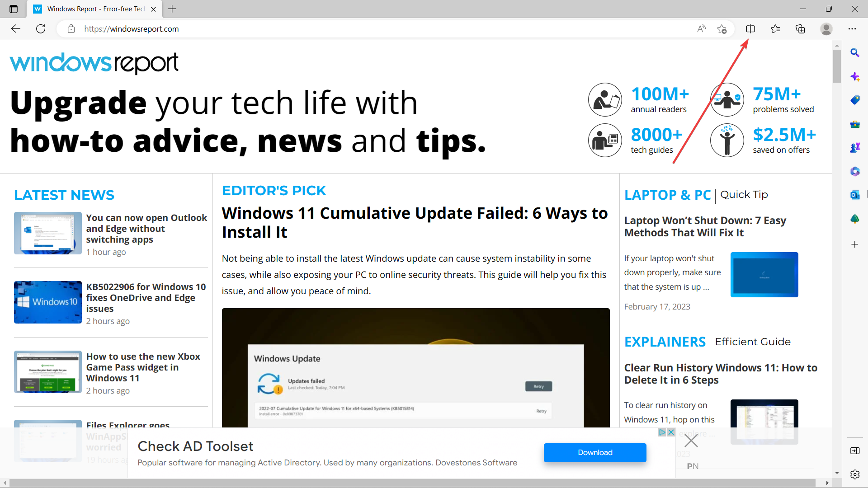Click the horizontal scrollbar left arrow
868x488 pixels.
click(x=5, y=483)
